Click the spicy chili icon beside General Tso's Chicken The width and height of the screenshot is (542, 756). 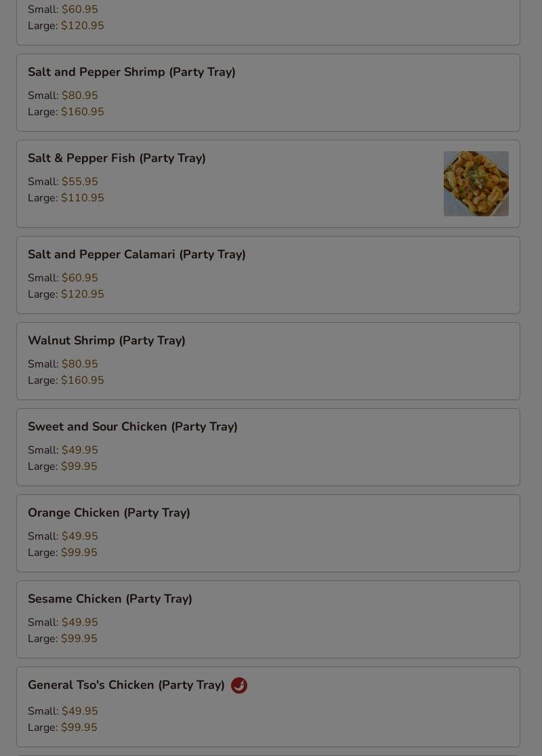pyautogui.click(x=239, y=685)
